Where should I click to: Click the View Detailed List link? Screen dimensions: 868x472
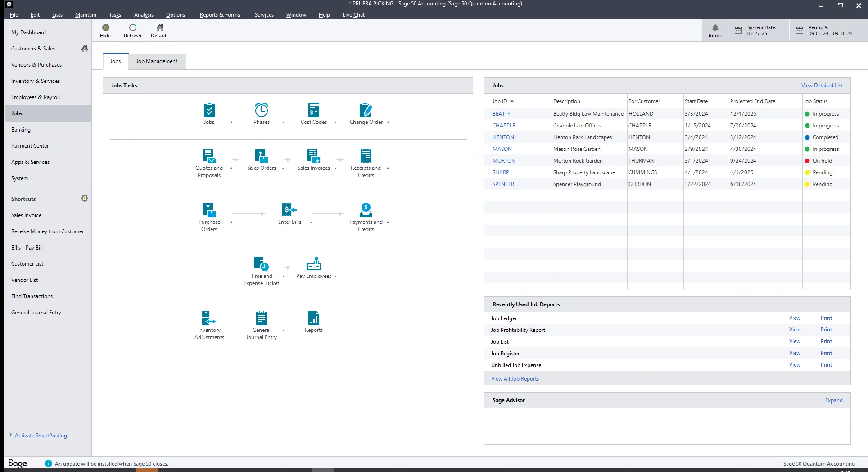coord(822,86)
